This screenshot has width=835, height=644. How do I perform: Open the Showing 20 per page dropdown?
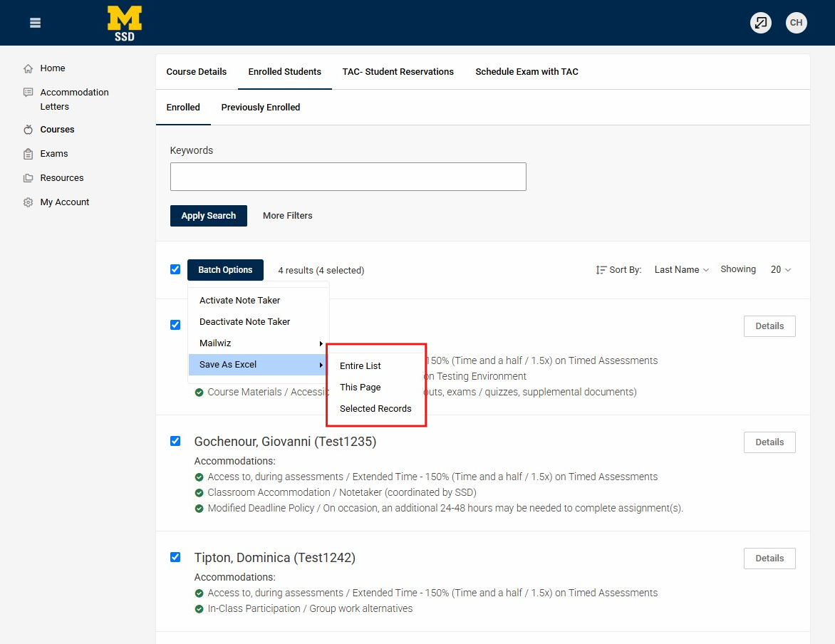tap(780, 269)
